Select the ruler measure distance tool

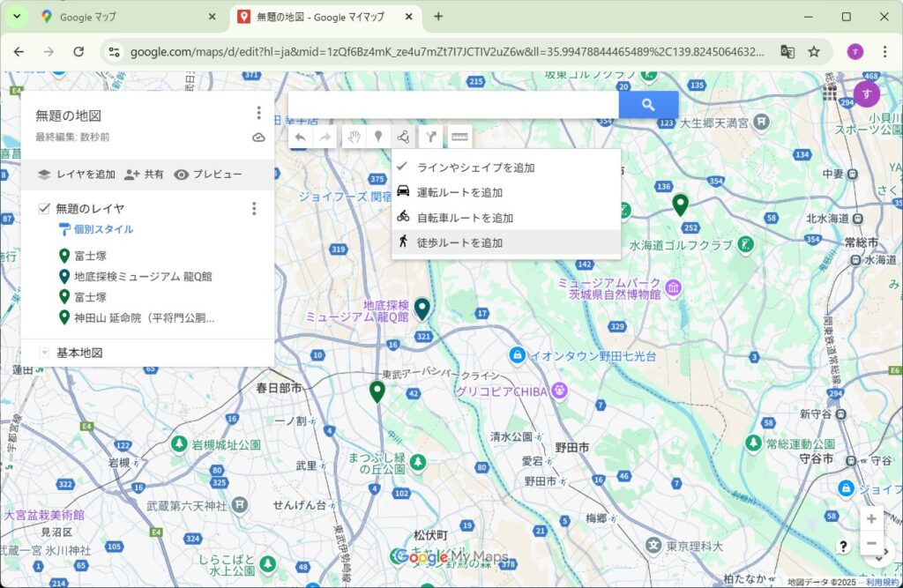pos(459,137)
